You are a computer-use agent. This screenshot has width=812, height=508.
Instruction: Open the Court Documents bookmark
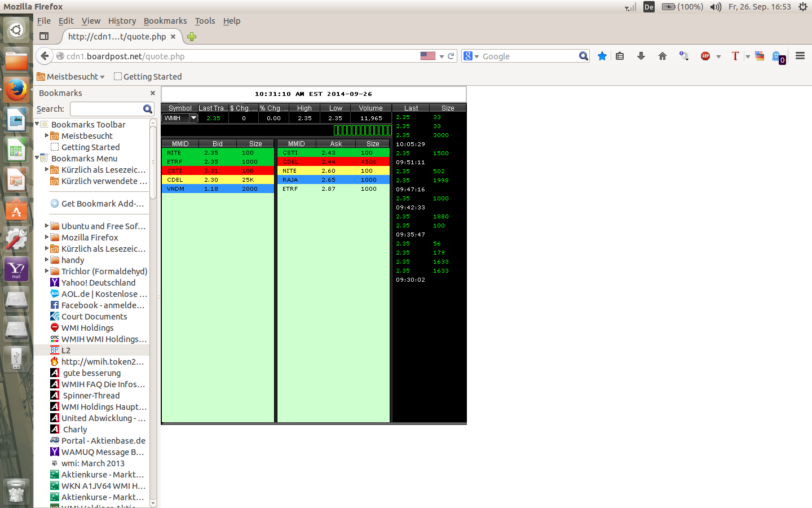pos(89,316)
